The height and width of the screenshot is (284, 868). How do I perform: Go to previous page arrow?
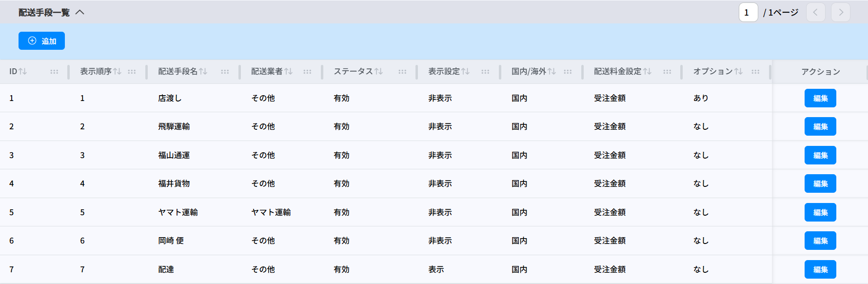816,12
